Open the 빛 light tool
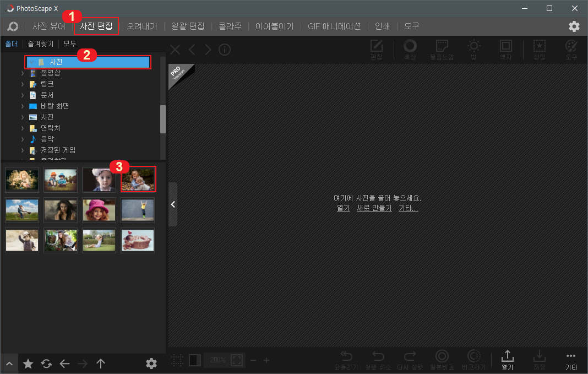This screenshot has height=374, width=588. click(x=473, y=50)
